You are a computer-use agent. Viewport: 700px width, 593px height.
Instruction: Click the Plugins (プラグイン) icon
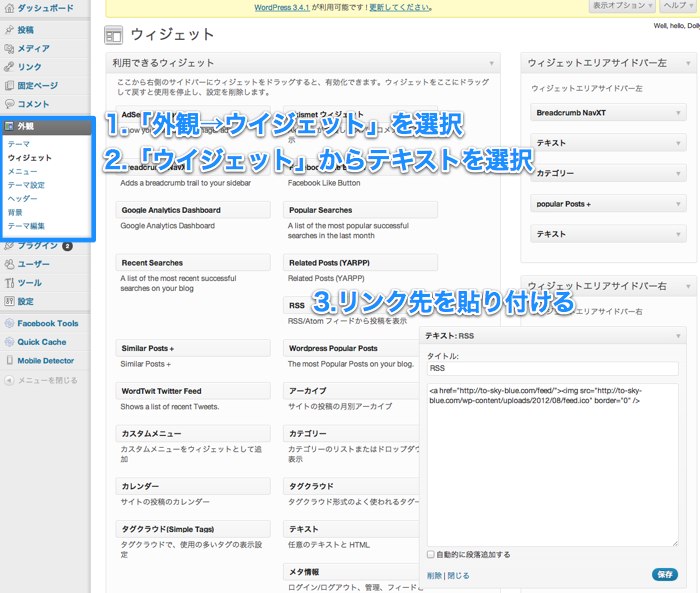point(9,246)
